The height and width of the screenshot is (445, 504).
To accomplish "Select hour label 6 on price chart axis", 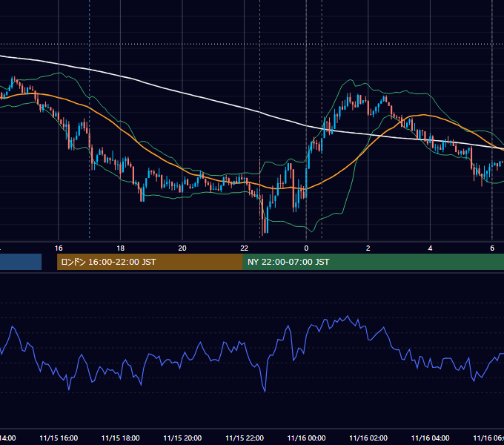I will click(492, 248).
